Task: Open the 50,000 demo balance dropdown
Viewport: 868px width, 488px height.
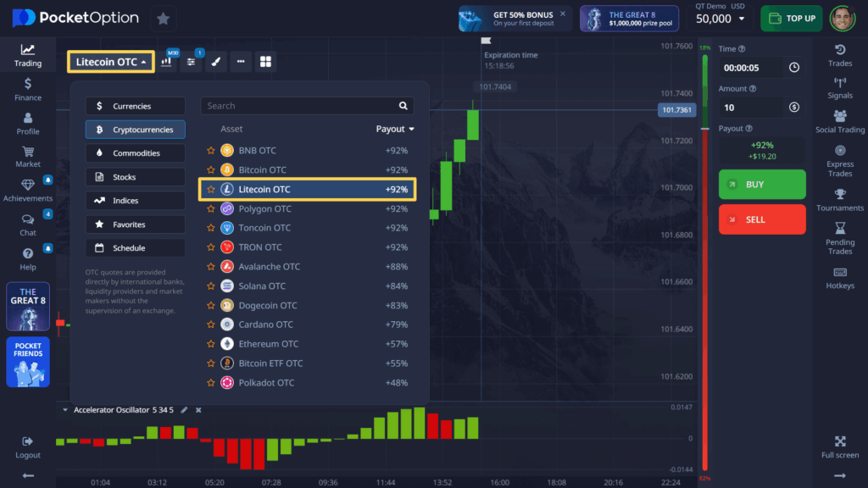Action: coord(721,18)
